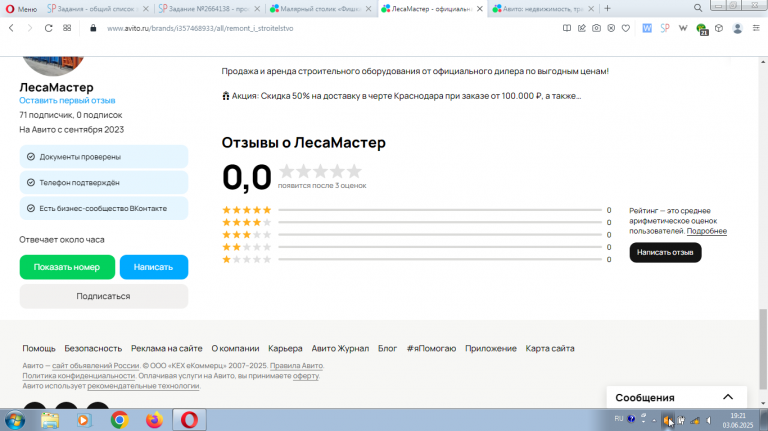Click the RU language indicator

click(x=619, y=419)
